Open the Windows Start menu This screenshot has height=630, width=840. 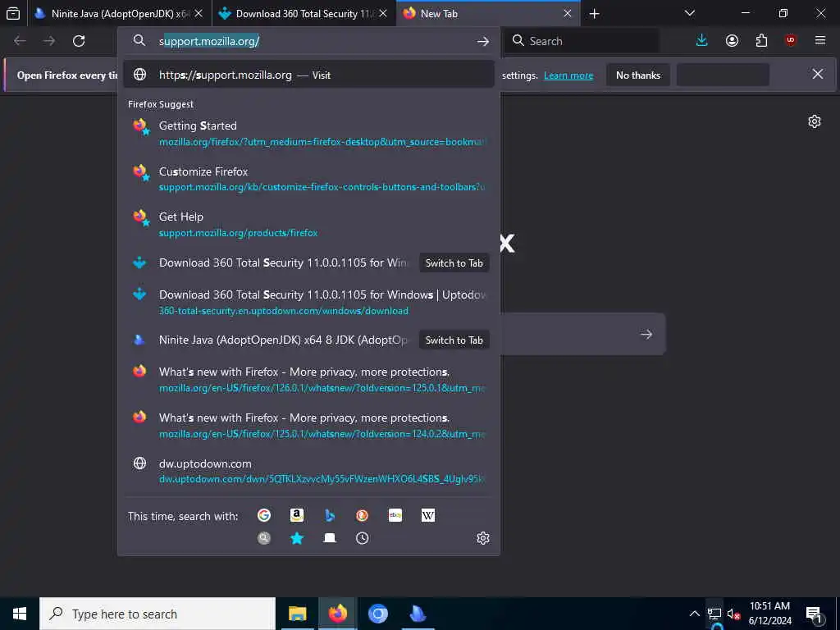(x=20, y=614)
